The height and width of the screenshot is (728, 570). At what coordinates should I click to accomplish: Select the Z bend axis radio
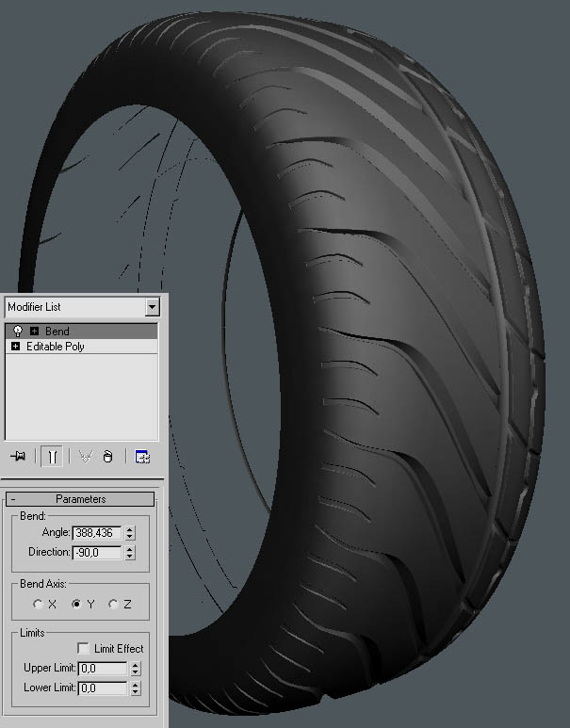click(113, 604)
